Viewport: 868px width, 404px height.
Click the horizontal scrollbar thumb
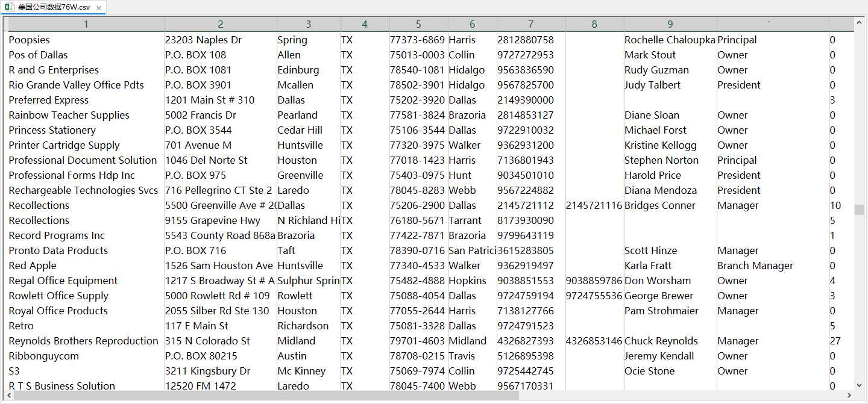pos(266,396)
